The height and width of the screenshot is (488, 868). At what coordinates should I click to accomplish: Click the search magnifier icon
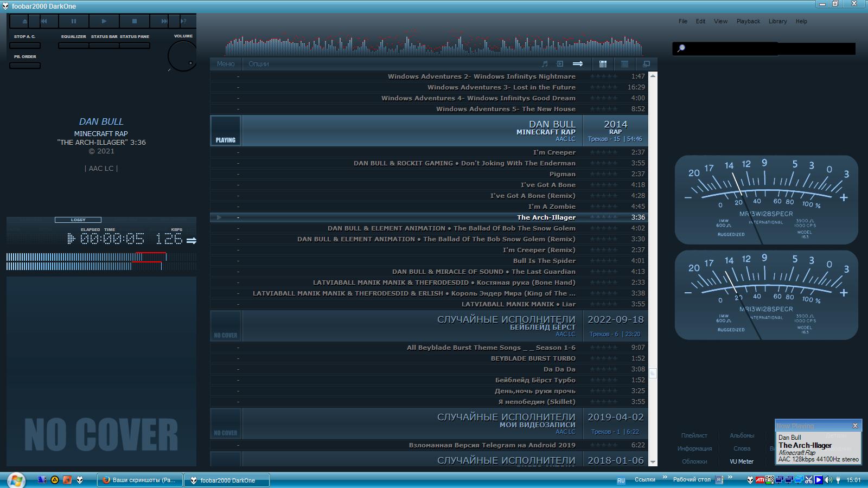[681, 48]
